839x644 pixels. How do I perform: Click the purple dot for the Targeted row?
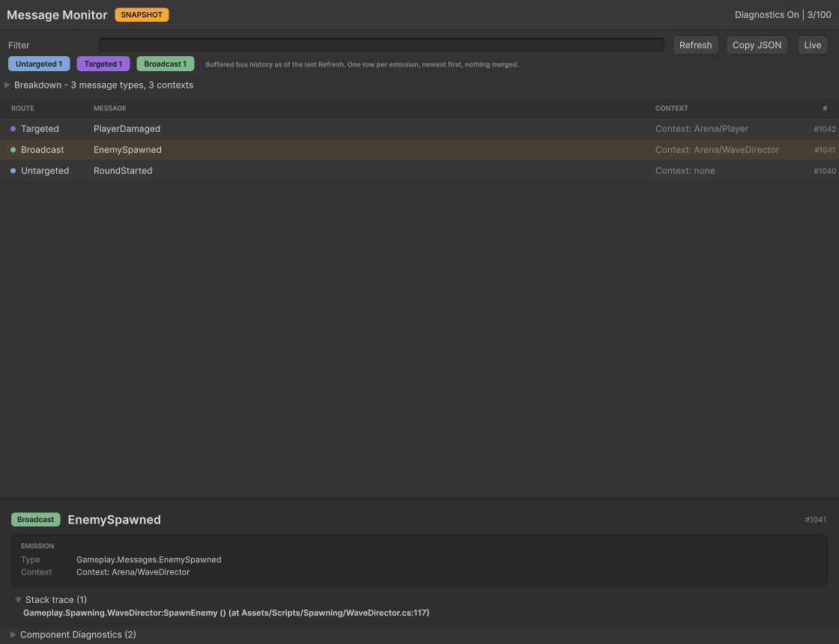(x=13, y=129)
